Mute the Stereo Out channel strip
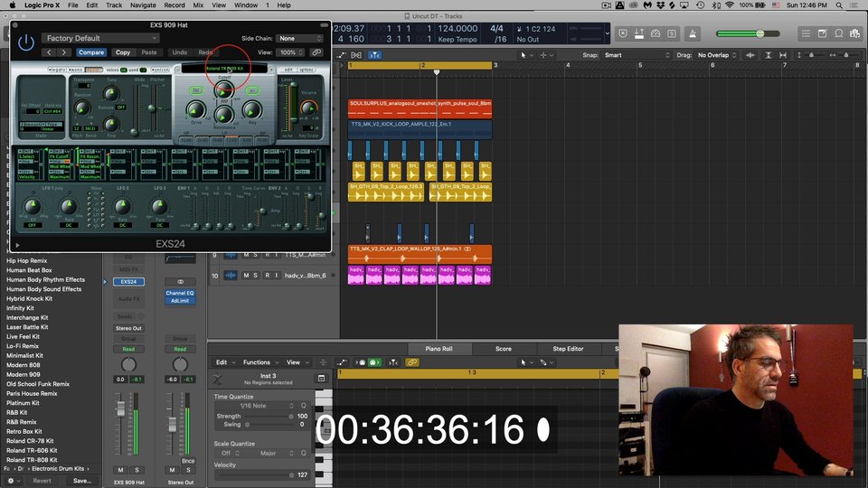868x488 pixels. pyautogui.click(x=172, y=470)
